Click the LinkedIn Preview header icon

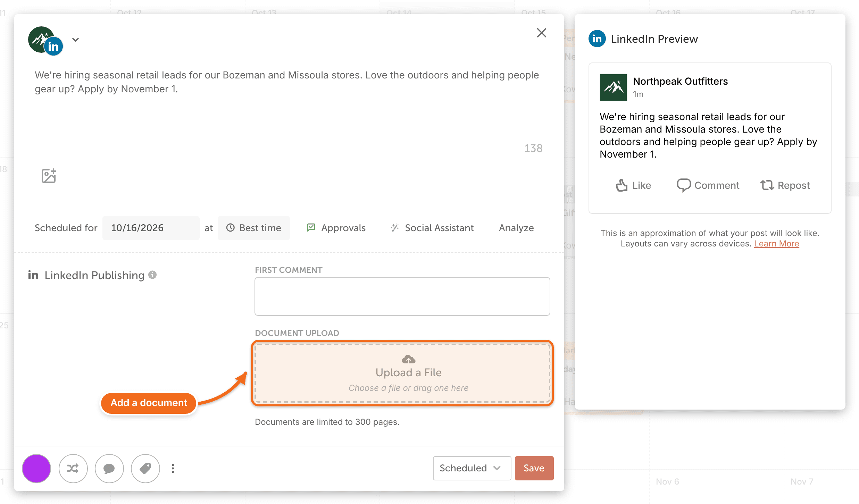(597, 39)
